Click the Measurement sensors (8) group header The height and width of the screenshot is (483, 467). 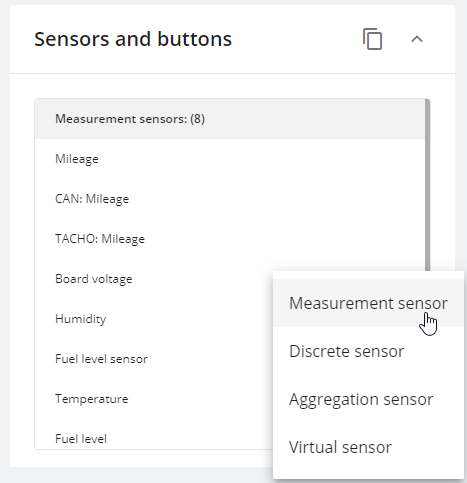click(230, 119)
